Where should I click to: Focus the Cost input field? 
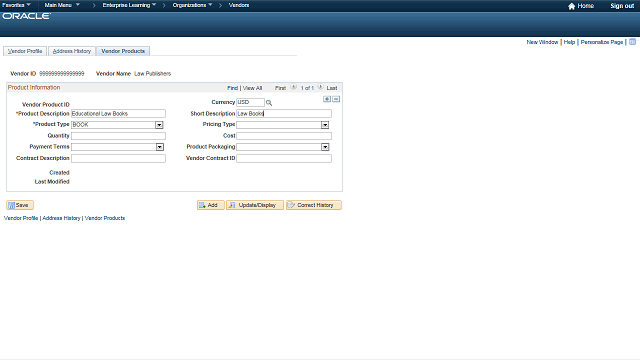(284, 136)
